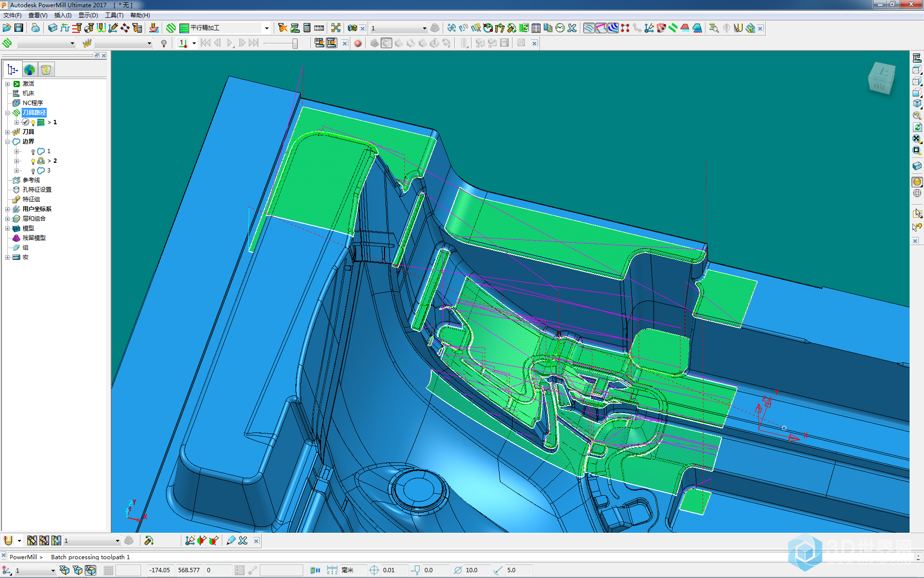
Task: Select the 孔特征设置 tree item
Action: (x=37, y=190)
